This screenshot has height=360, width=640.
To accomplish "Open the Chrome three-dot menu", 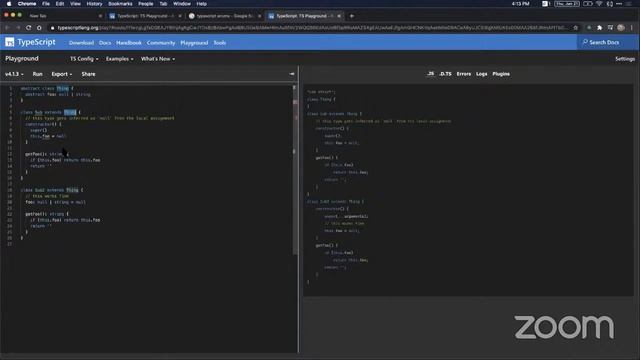I will pos(632,28).
